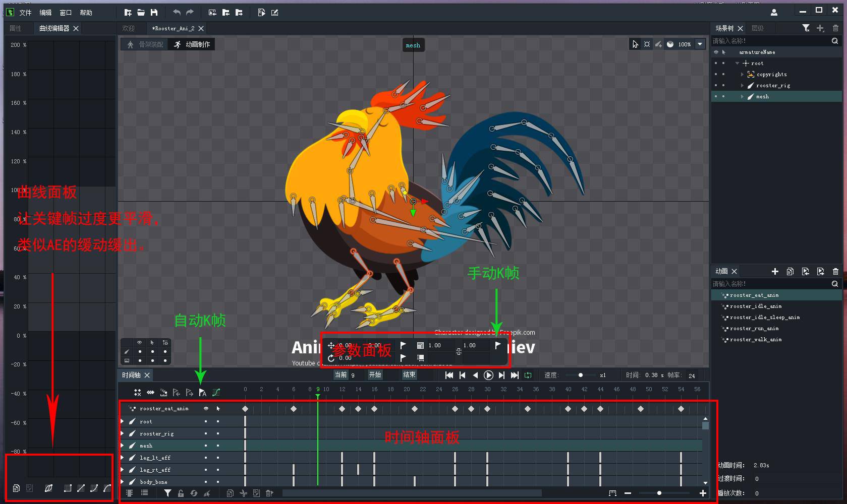The image size is (847, 504).
Task: Click the manual keyframe flag right of scale values
Action: 498,345
